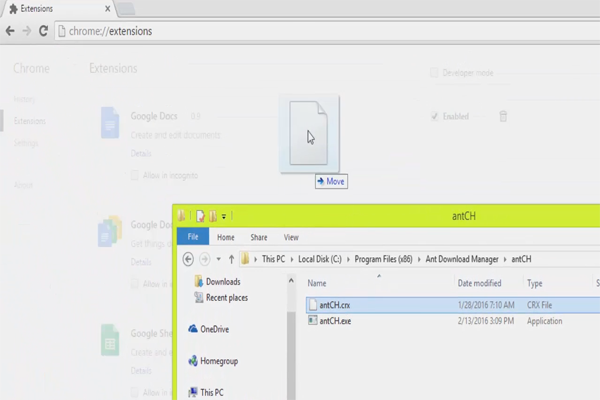
Task: Toggle Google Docs Enabled checkbox
Action: coord(434,116)
